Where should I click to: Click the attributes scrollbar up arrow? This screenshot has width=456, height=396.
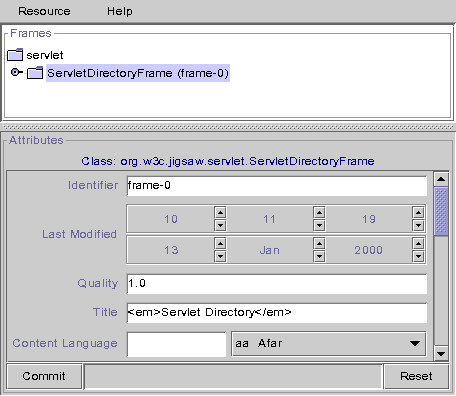click(441, 179)
